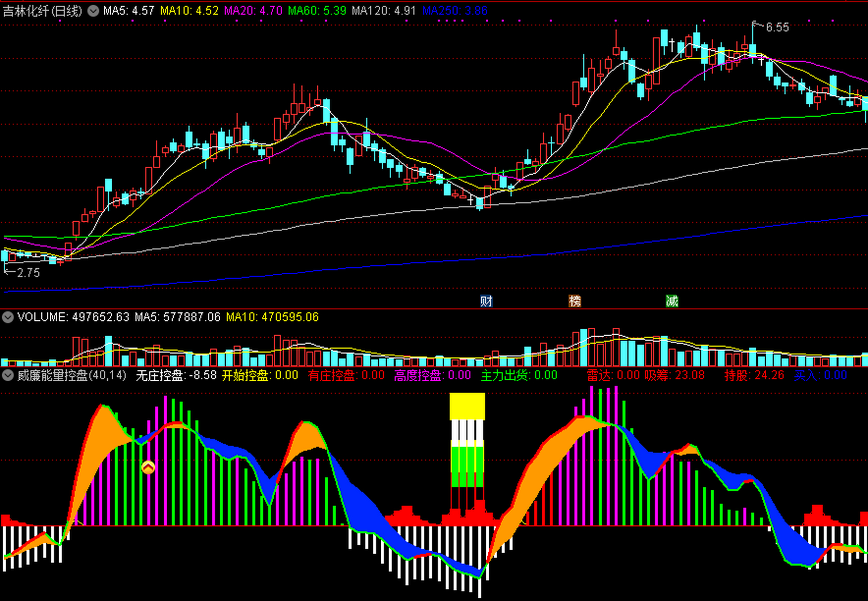
Task: Click the MA20: 4.70 label
Action: click(253, 11)
